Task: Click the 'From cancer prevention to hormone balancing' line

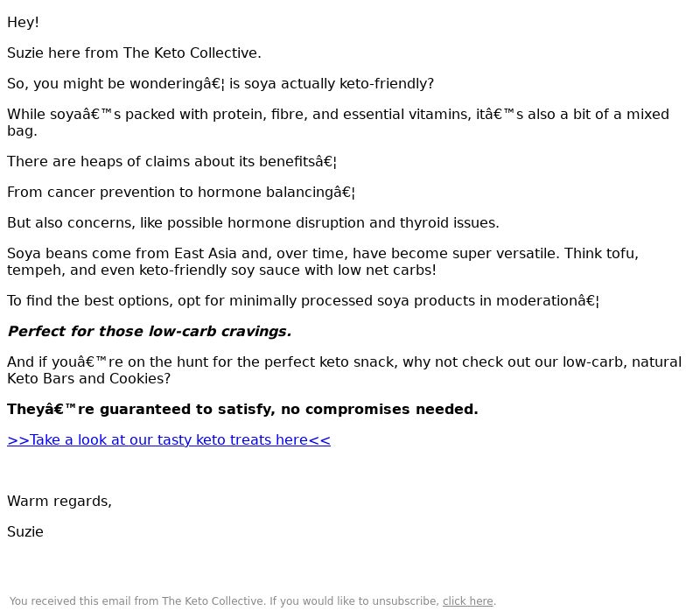Action: click(x=180, y=193)
